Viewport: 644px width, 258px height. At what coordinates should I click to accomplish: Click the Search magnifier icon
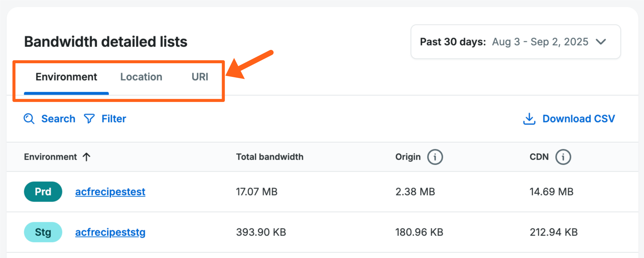coord(29,119)
